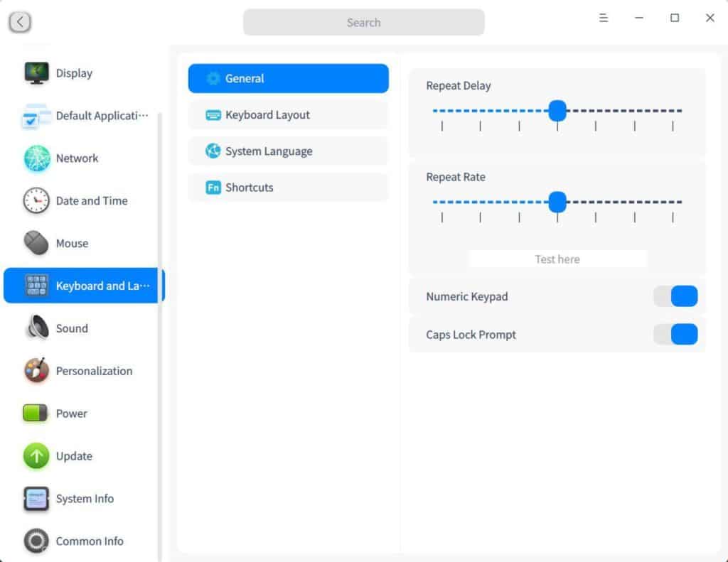Click the Network globe icon

pos(36,158)
